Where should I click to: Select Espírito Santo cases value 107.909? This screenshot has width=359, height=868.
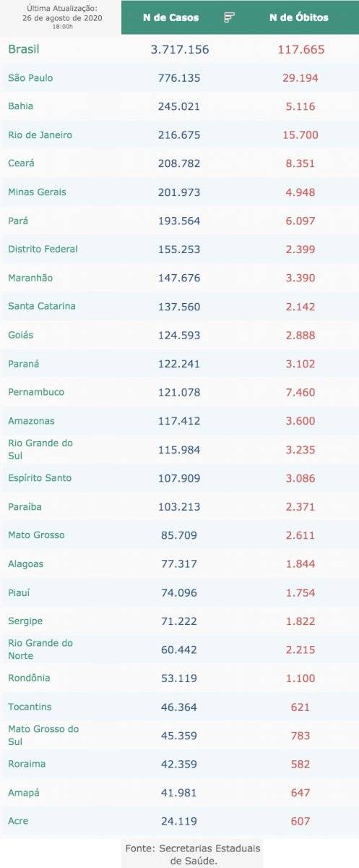179,478
